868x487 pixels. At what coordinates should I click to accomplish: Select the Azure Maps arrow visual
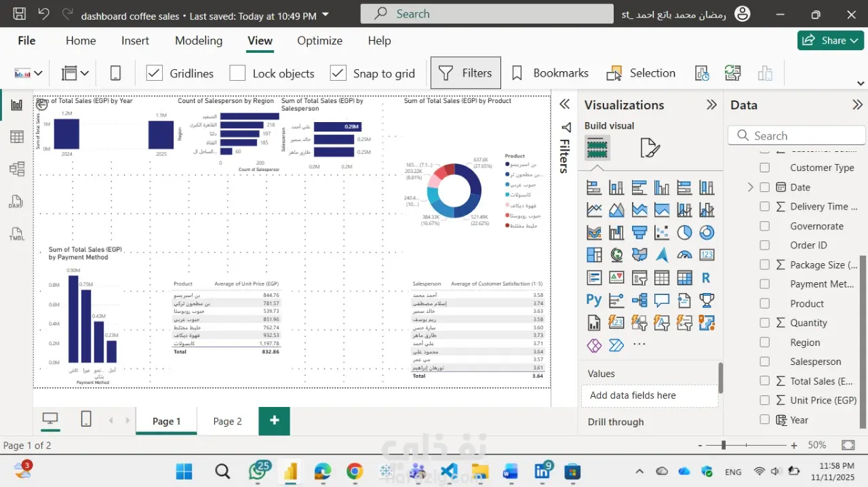click(x=662, y=255)
